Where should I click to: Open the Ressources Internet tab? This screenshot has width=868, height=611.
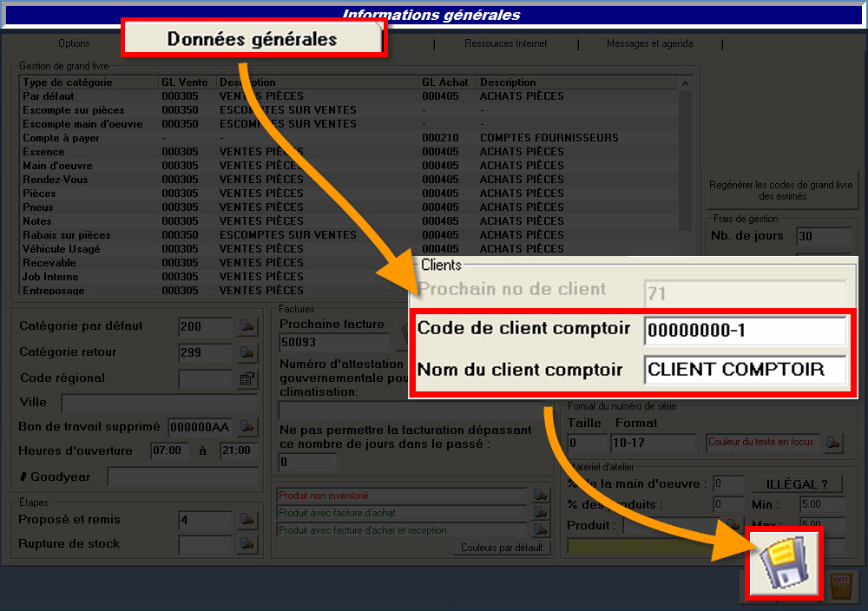coord(505,43)
